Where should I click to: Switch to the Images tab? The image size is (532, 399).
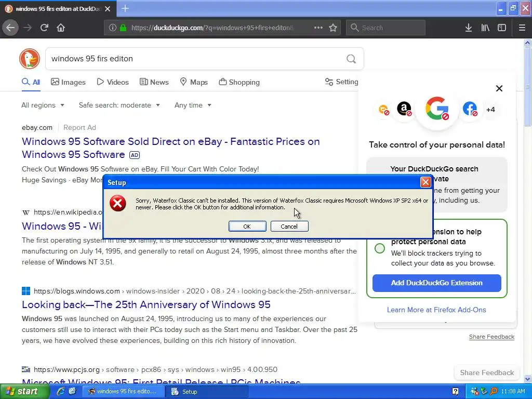point(68,82)
